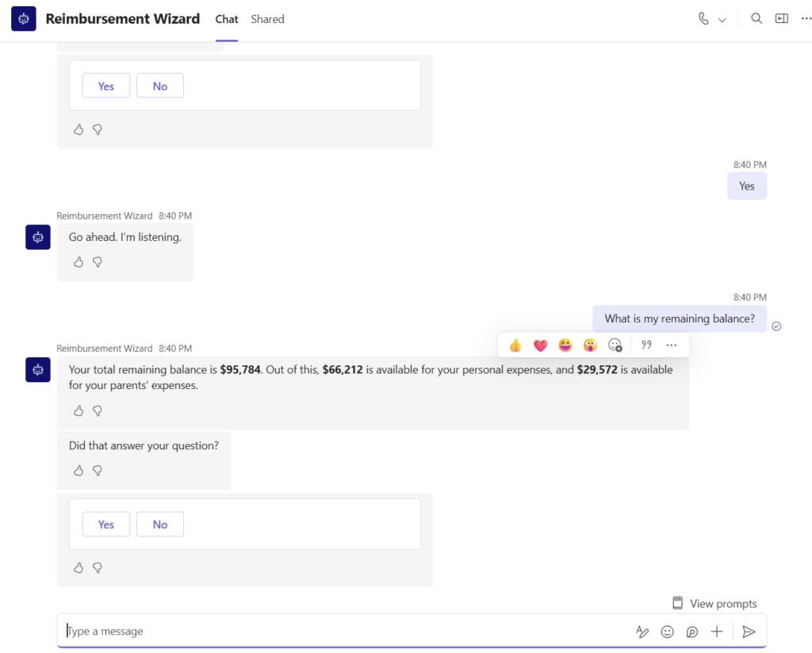Open search in chat magnifier icon
The width and height of the screenshot is (812, 653).
(756, 19)
